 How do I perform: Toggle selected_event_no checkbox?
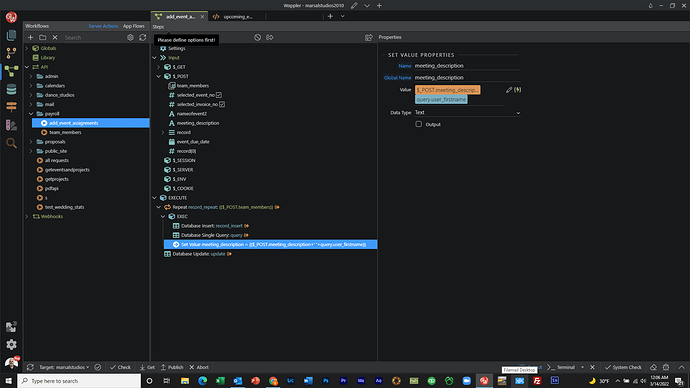click(x=219, y=95)
